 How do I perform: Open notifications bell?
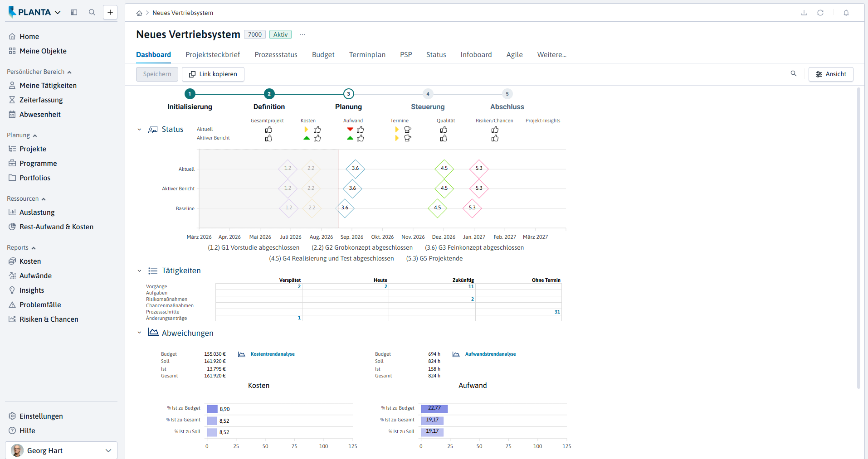point(846,13)
